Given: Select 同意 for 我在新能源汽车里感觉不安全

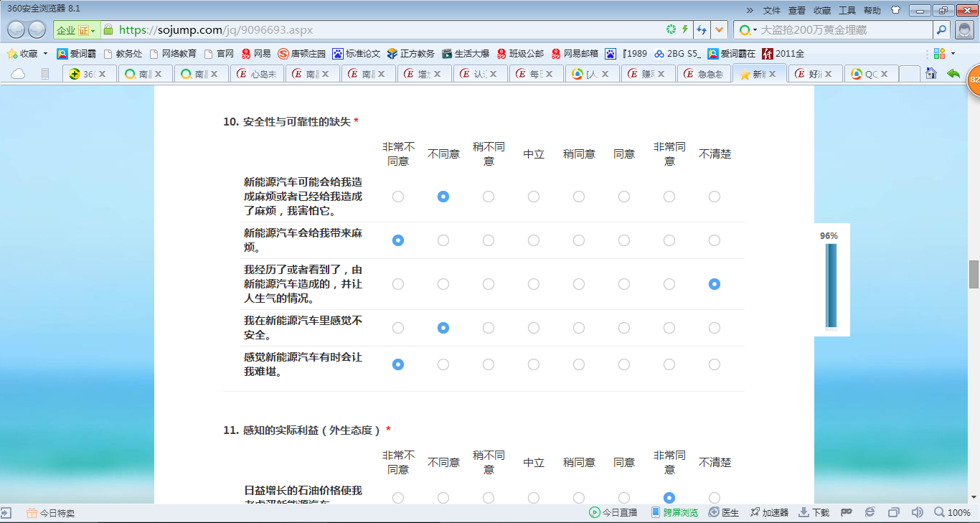Looking at the screenshot, I should pos(624,328).
